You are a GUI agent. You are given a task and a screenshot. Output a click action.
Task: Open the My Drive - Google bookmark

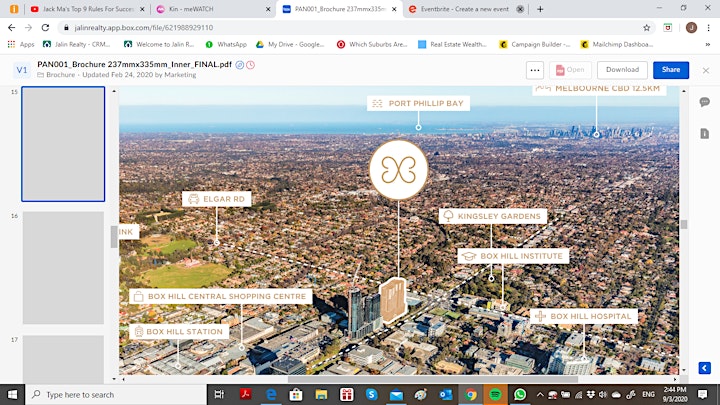click(290, 45)
